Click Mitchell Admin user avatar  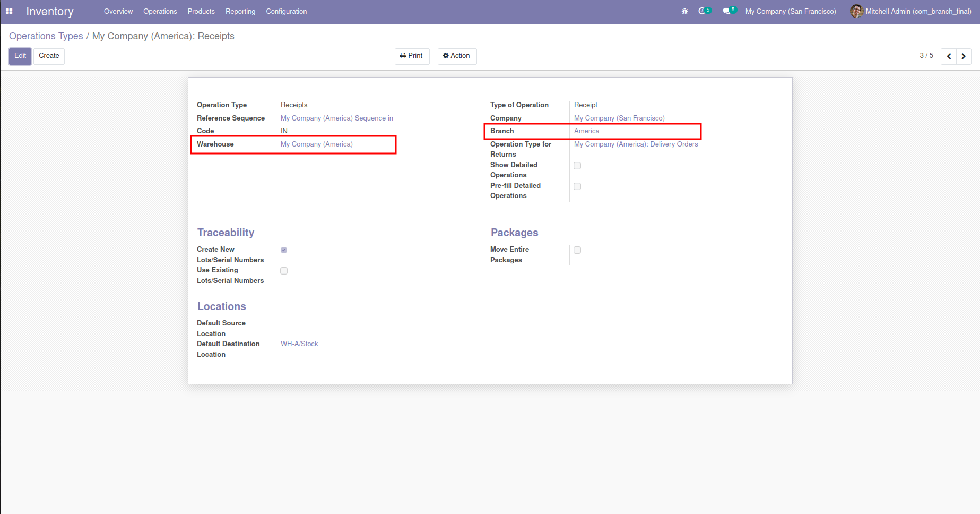point(856,11)
